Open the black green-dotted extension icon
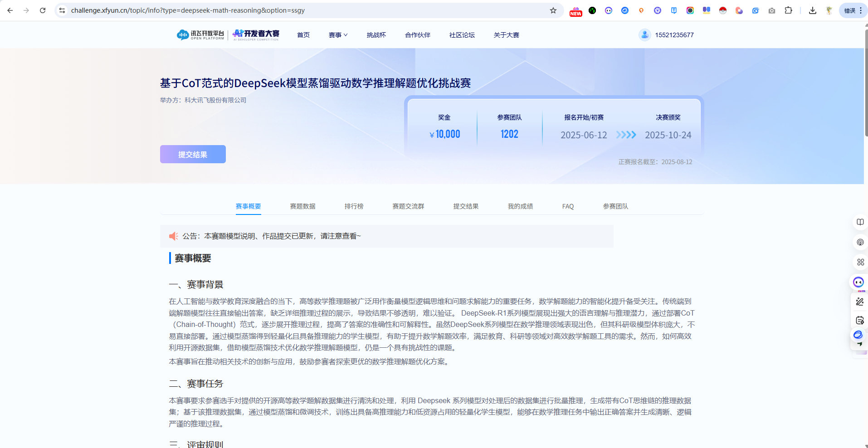Viewport: 868px width, 448px height. click(592, 10)
